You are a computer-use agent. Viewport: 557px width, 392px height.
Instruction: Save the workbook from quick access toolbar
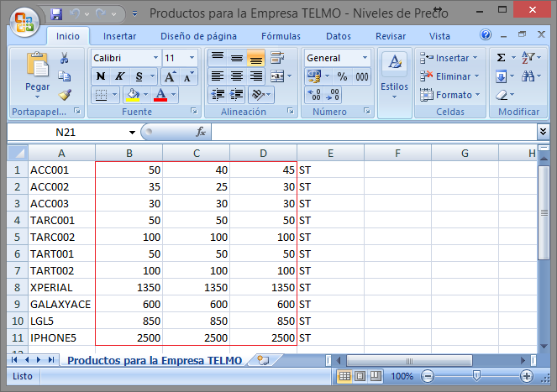click(56, 14)
